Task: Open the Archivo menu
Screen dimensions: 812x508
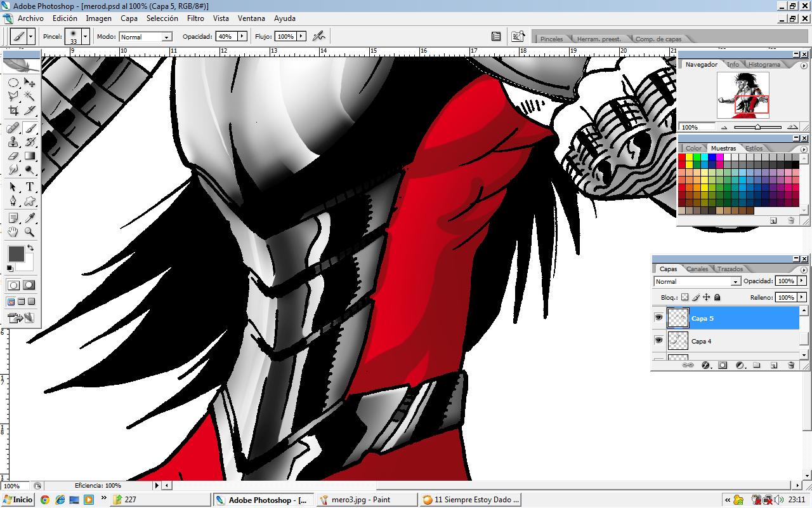Action: pos(30,18)
